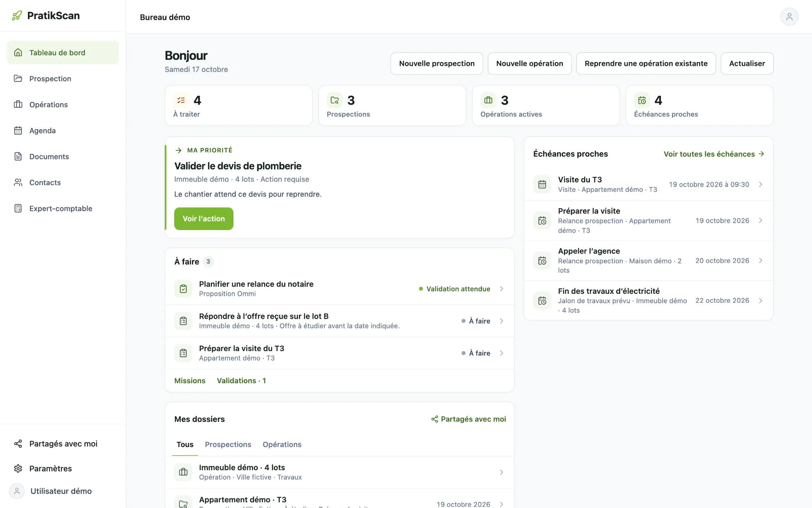
Task: Click the Nouvelle opération button
Action: tap(529, 63)
